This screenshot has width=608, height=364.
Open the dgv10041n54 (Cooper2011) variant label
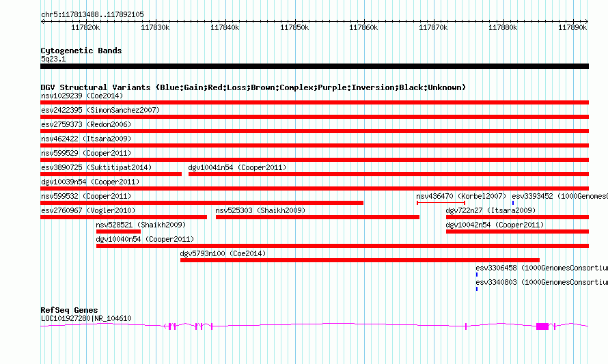pyautogui.click(x=237, y=167)
